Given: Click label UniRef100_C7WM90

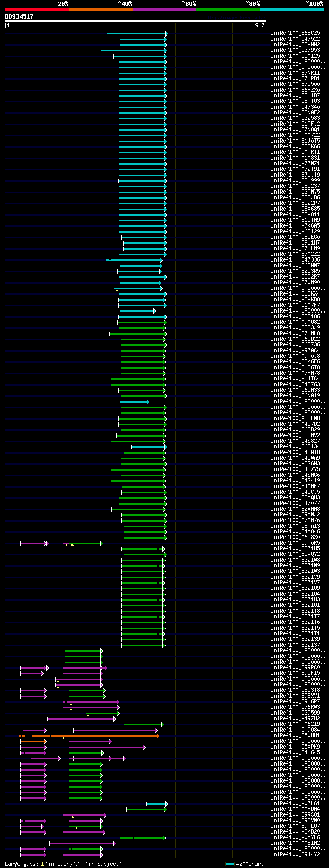Looking at the screenshot, I should tap(295, 283).
